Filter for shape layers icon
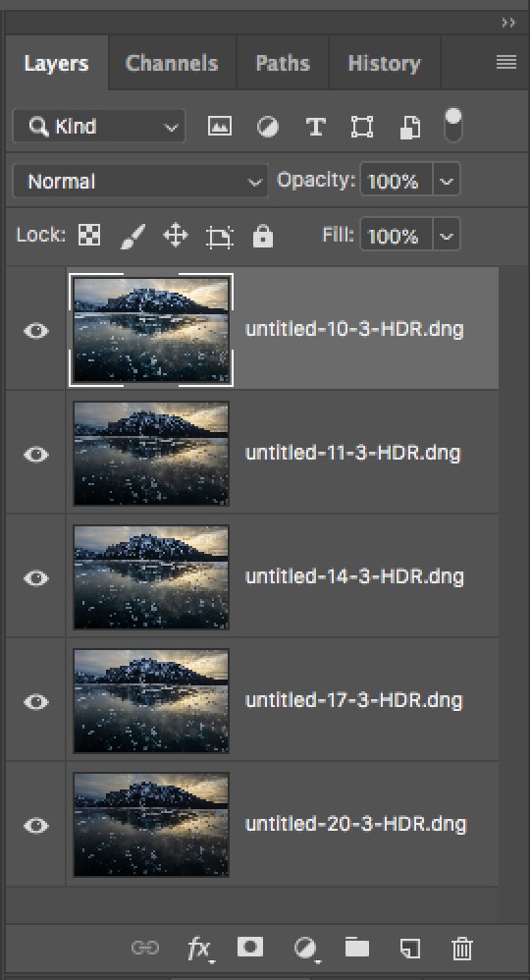The height and width of the screenshot is (980, 532). [362, 127]
